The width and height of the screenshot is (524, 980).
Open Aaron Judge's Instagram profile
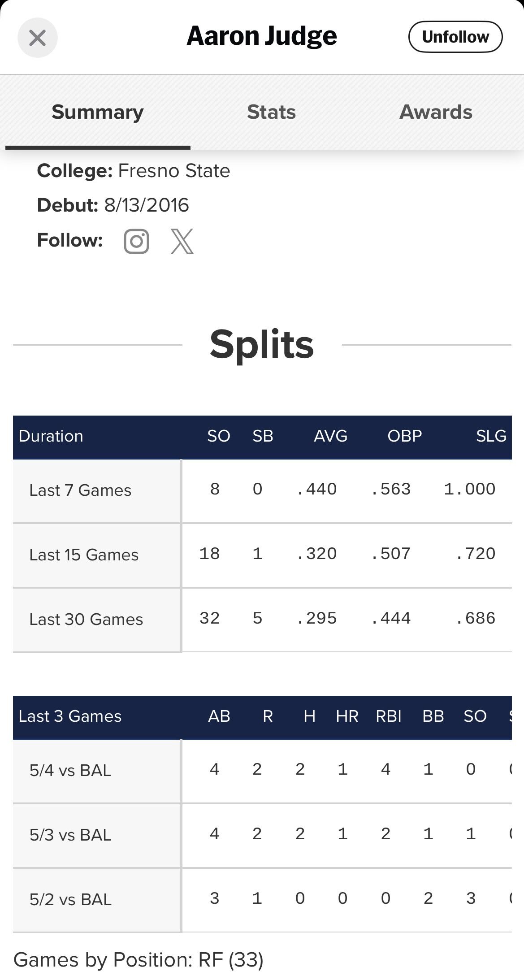136,241
